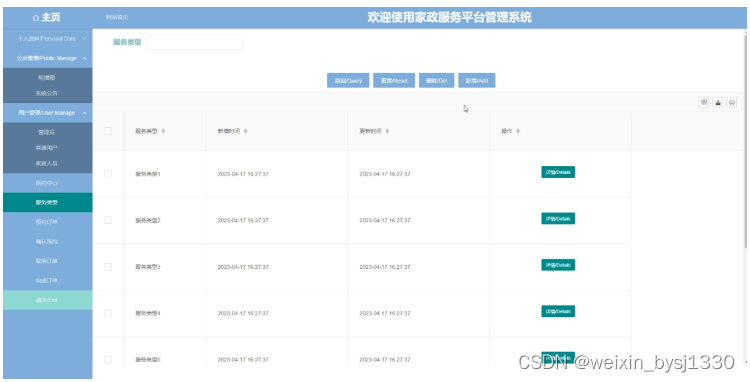Screen dimensions: 750x382
Task: Open 完成订单 in the sidebar
Action: [x=47, y=281]
